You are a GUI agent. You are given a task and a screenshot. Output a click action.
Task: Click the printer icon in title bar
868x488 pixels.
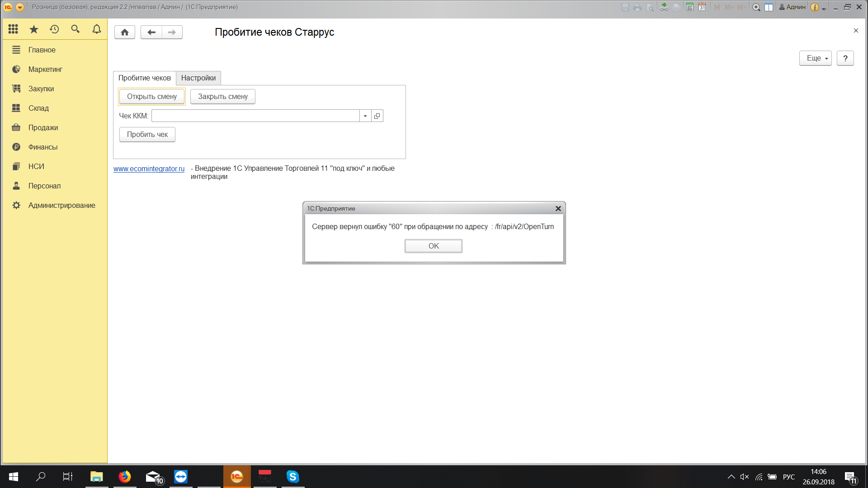(x=637, y=7)
